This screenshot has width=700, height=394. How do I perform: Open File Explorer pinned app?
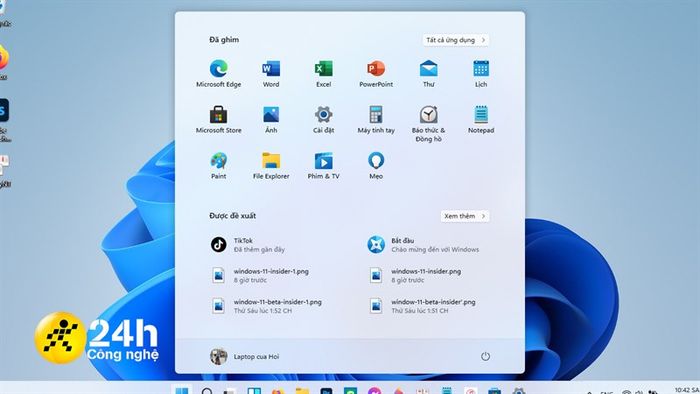click(271, 166)
